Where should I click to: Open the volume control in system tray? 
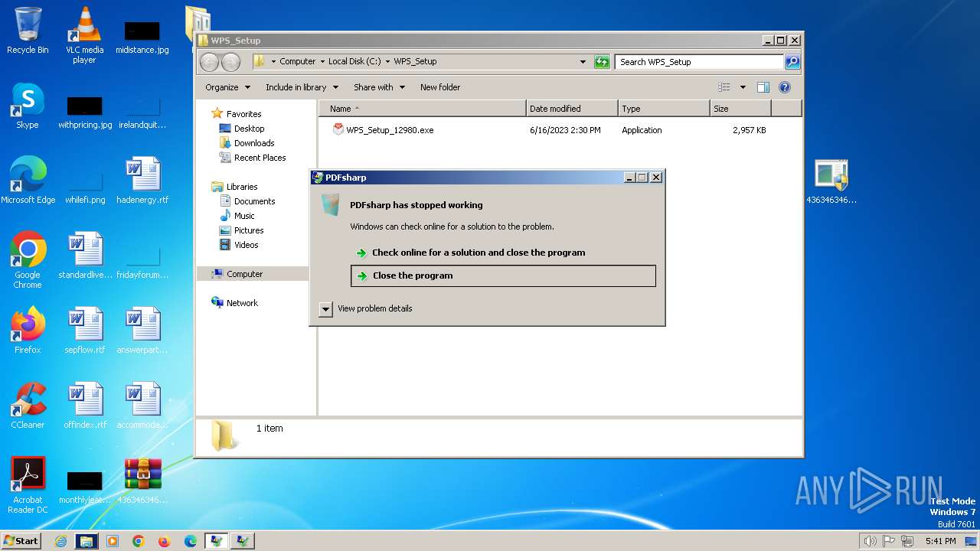pyautogui.click(x=870, y=541)
